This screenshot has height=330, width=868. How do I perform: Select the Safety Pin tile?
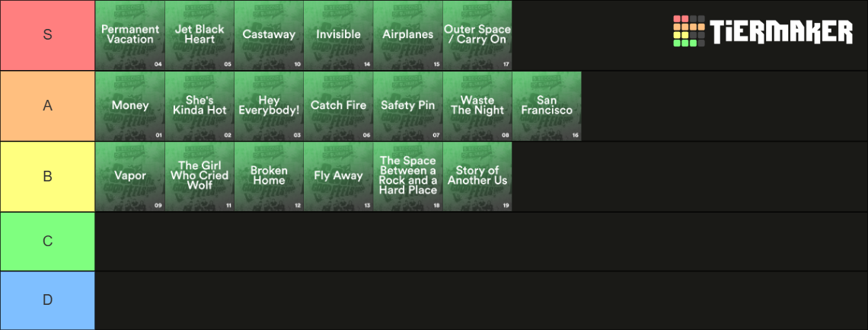pos(408,106)
